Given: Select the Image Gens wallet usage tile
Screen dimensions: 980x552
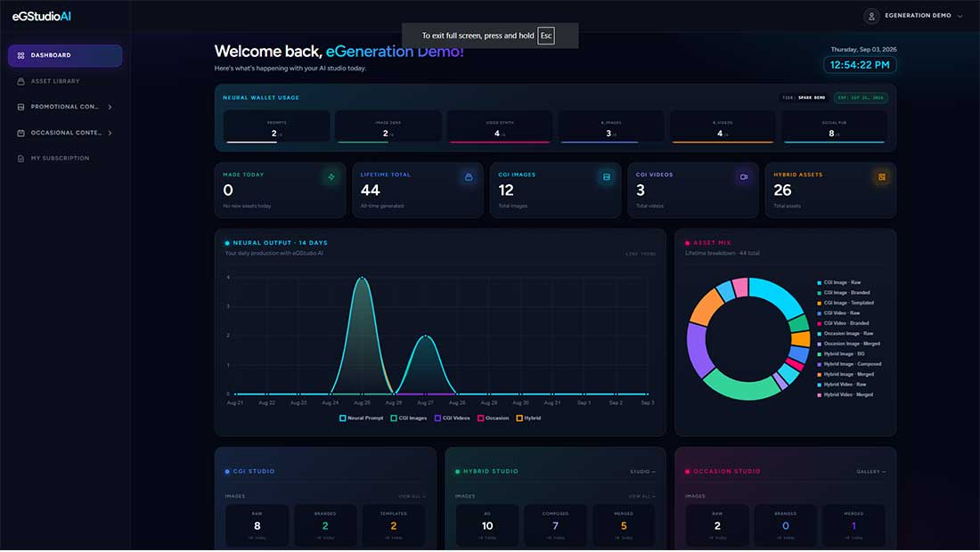Looking at the screenshot, I should pos(388,127).
